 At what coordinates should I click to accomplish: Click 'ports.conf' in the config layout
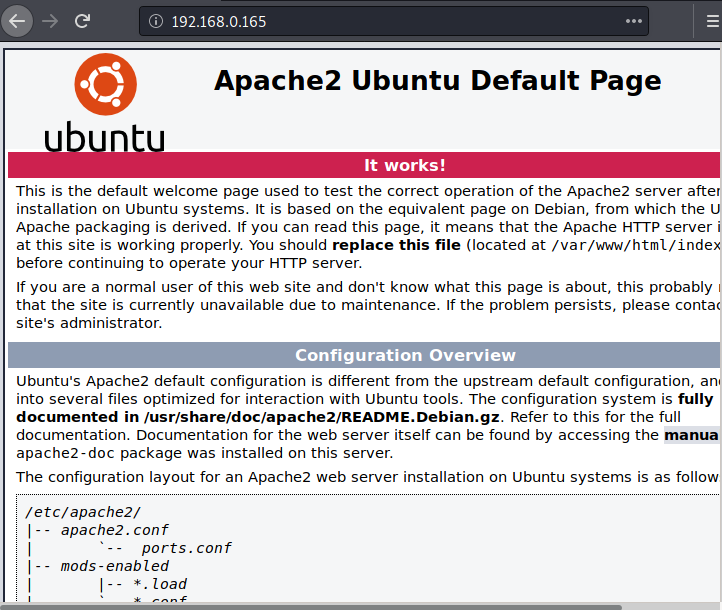186,548
